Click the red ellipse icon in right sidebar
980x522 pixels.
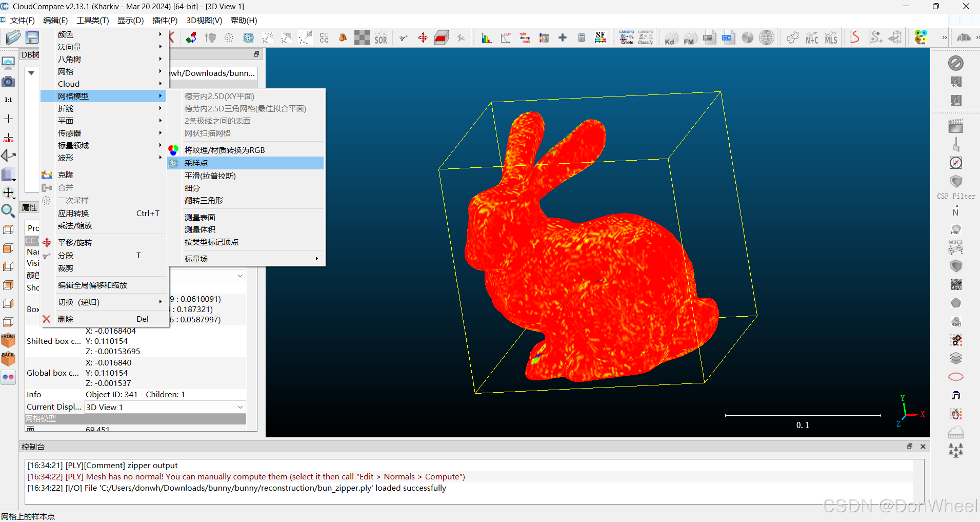956,377
